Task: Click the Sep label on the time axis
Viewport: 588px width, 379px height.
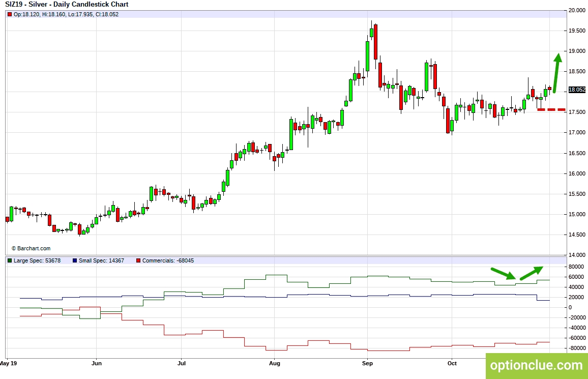Action: [367, 363]
